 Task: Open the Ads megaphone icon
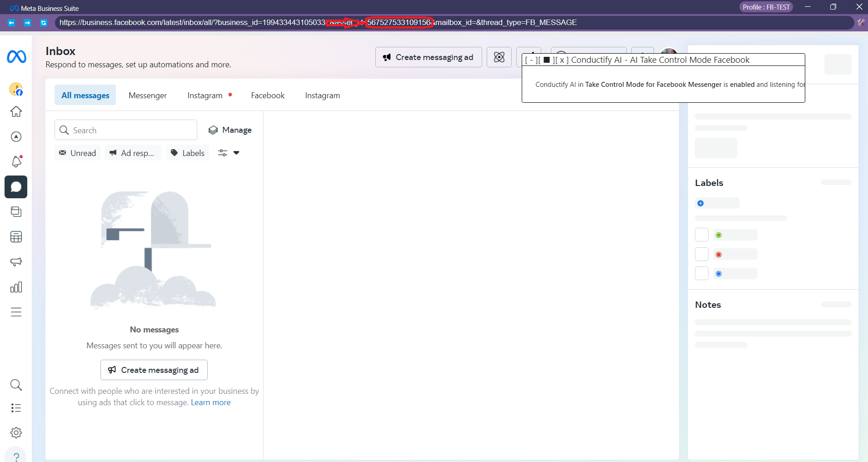point(16,261)
